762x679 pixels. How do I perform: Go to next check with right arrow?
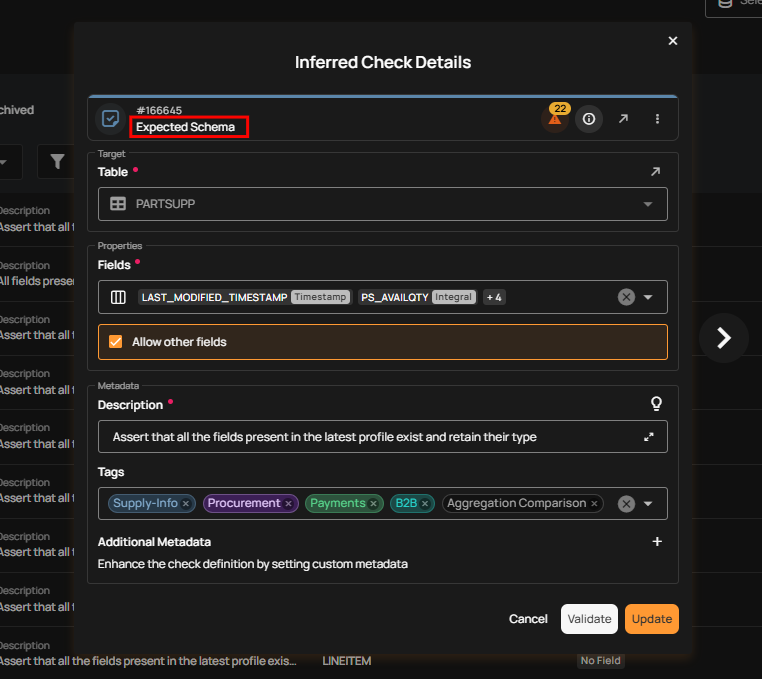[x=724, y=338]
